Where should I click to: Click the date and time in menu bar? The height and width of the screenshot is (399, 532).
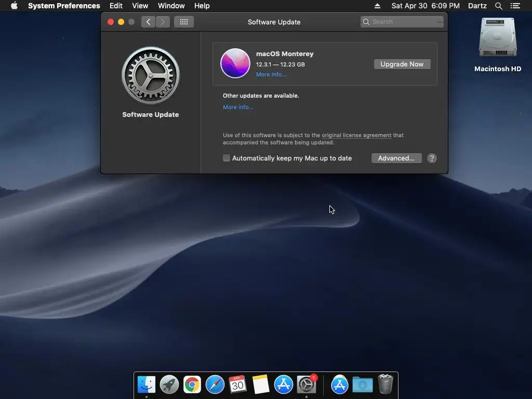pos(425,6)
